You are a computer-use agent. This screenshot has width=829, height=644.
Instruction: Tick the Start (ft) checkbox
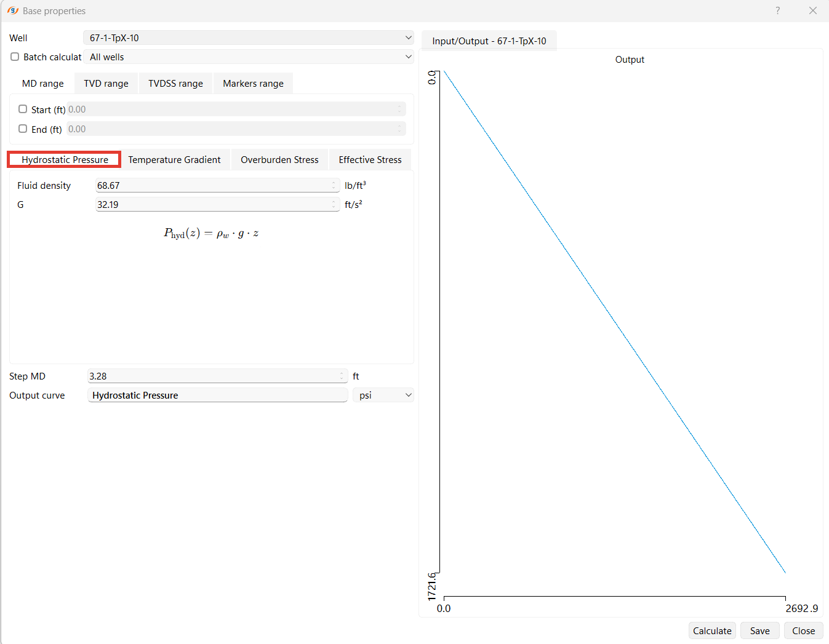point(23,109)
